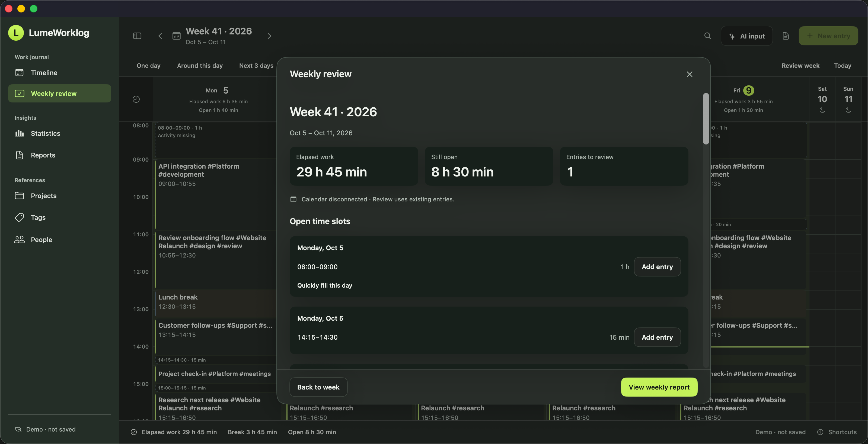The height and width of the screenshot is (444, 868).
Task: Open Statistics from Insights
Action: (x=60, y=134)
